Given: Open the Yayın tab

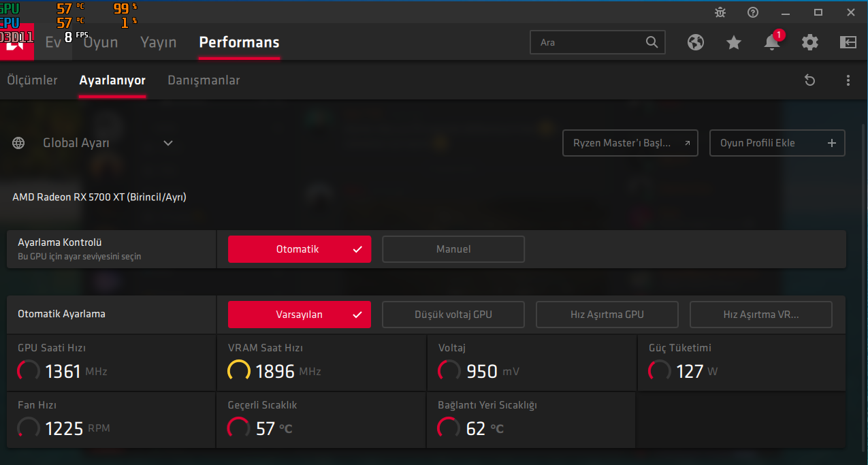Looking at the screenshot, I should [159, 42].
